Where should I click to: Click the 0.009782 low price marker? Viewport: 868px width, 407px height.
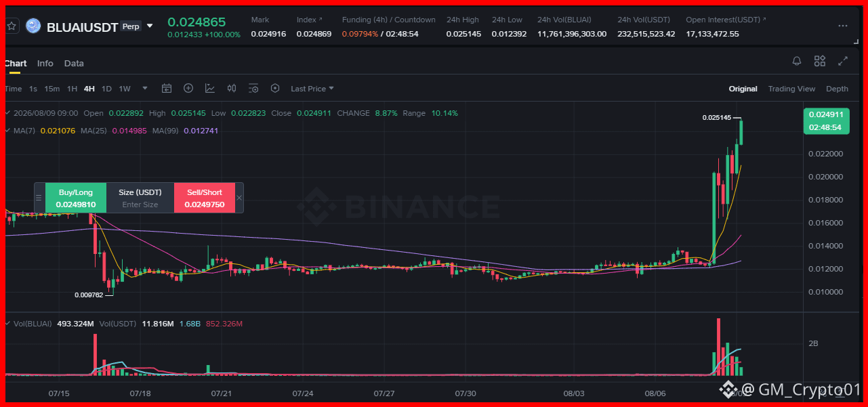point(89,295)
